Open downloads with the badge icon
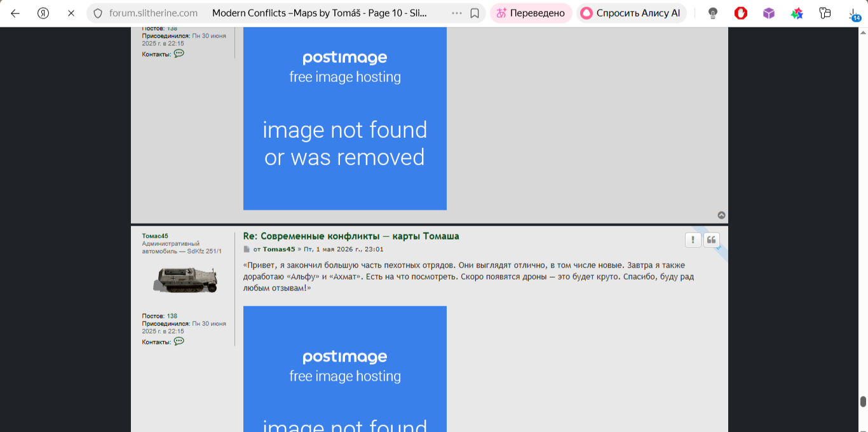 854,14
